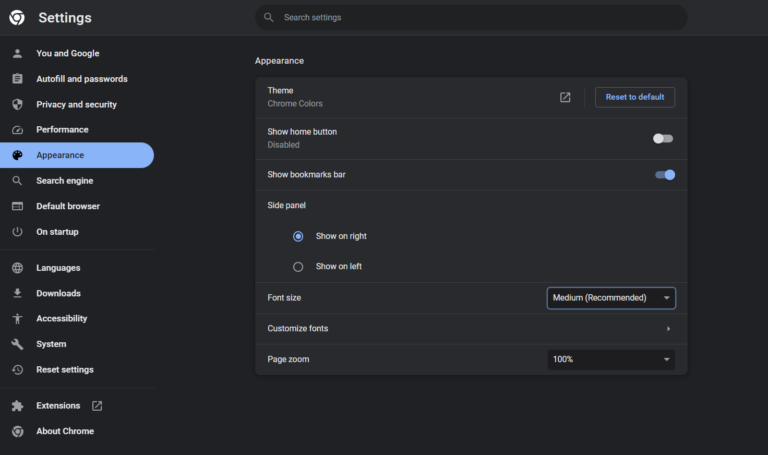Expand the Customize fonts arrow

coord(668,329)
